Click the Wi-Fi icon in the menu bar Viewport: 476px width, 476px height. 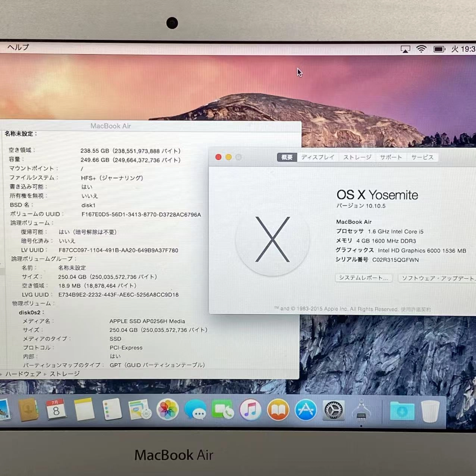point(422,48)
